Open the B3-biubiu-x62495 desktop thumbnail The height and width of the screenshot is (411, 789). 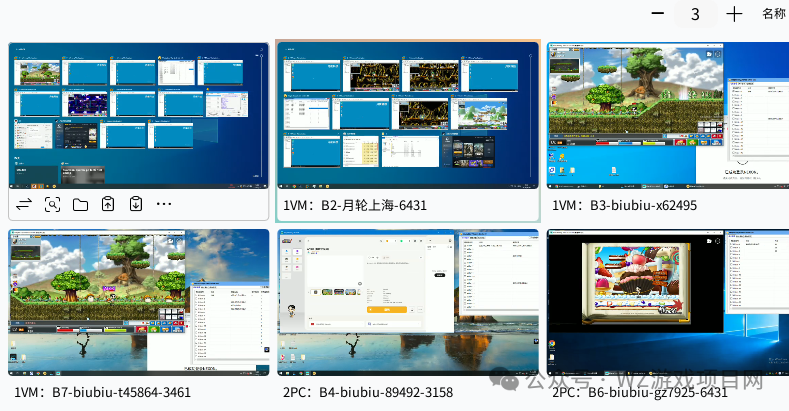pos(668,116)
